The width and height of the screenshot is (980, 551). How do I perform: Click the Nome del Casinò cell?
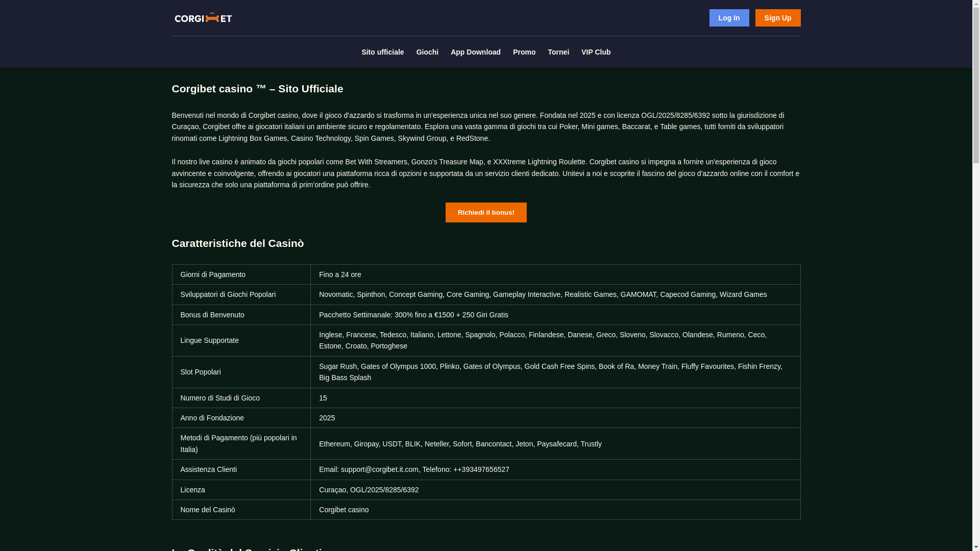241,510
